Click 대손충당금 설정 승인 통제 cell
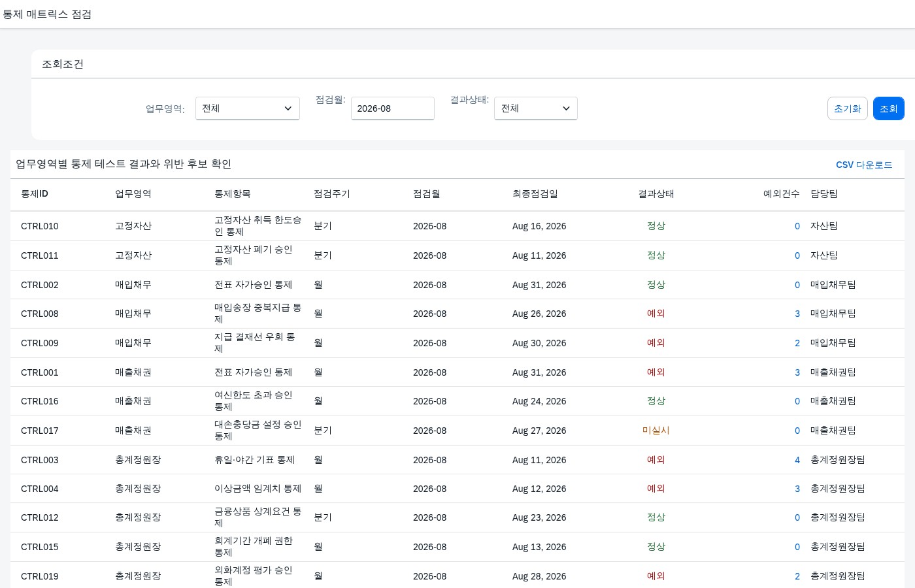The image size is (915, 588). (258, 431)
